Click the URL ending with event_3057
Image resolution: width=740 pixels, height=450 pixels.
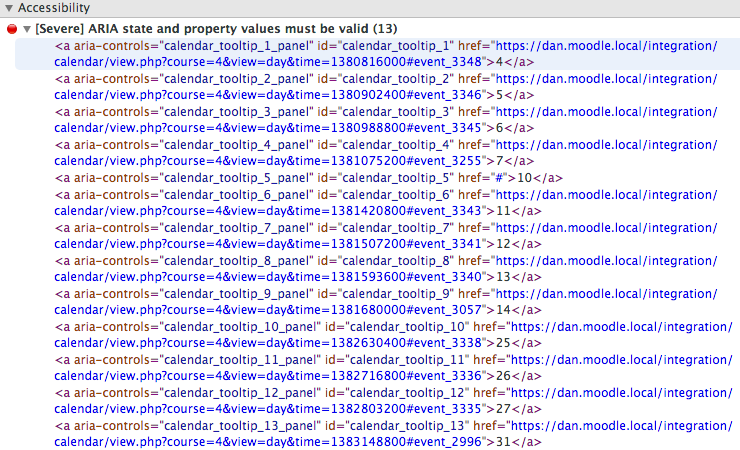[268, 310]
